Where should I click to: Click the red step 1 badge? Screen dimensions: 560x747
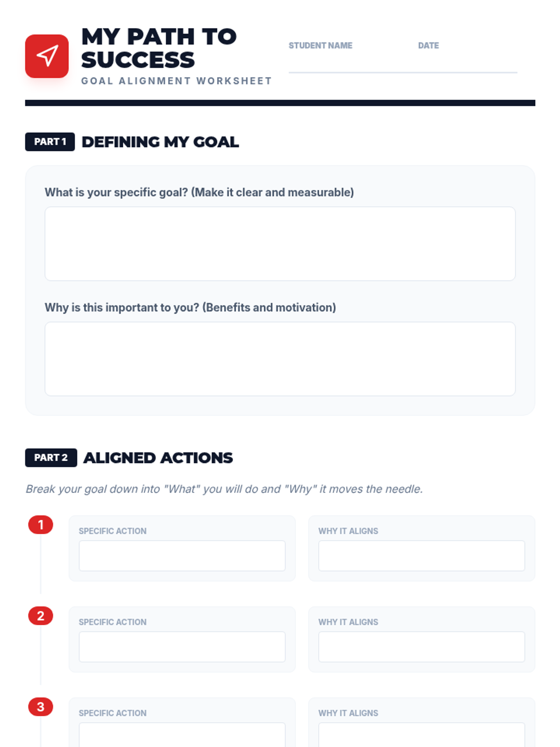41,525
